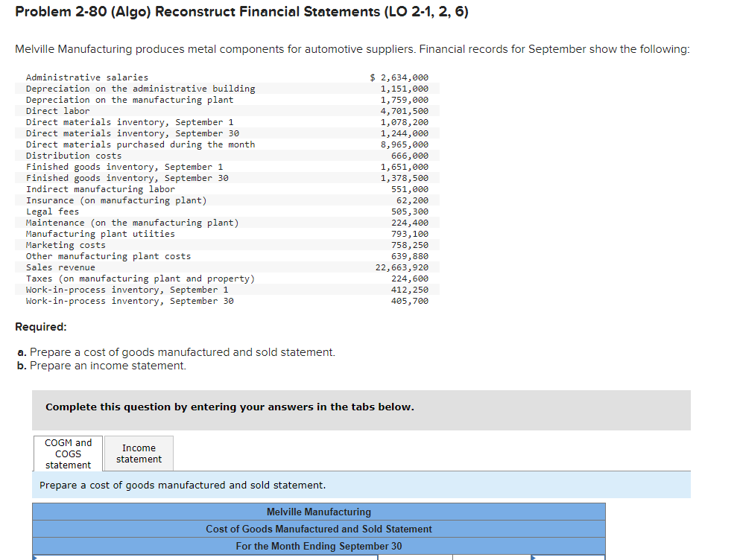
Task: Click the Distribution costs row
Action: coord(227,156)
